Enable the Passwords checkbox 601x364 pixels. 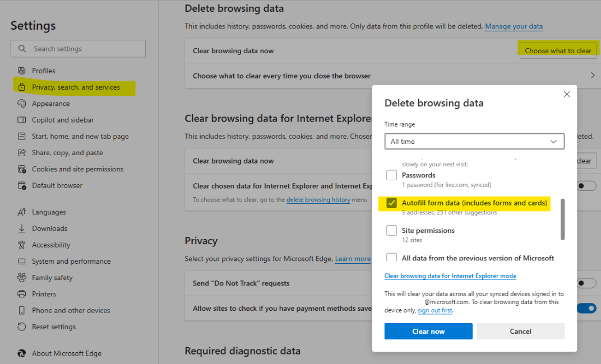pos(391,175)
